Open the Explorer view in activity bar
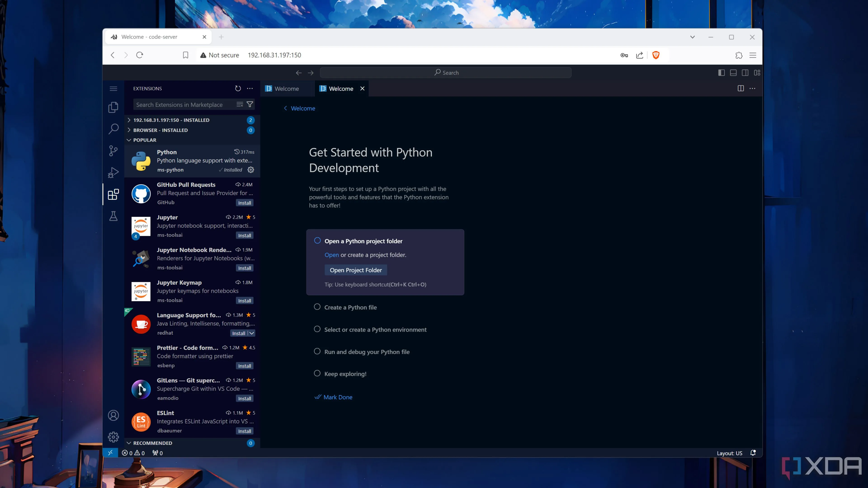 tap(113, 108)
